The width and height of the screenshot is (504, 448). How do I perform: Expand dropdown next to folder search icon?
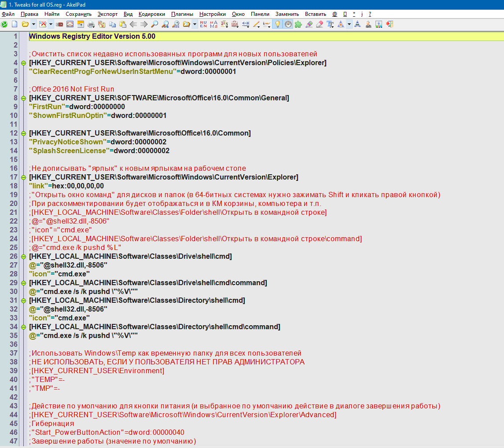click(195, 25)
